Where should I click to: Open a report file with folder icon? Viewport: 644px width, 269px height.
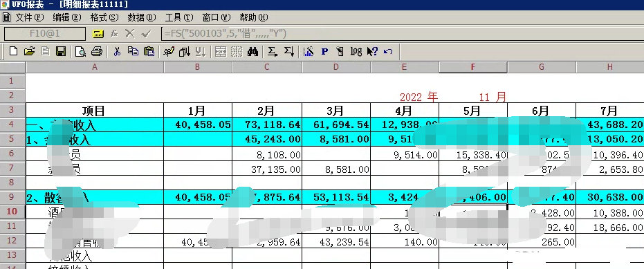(29, 51)
